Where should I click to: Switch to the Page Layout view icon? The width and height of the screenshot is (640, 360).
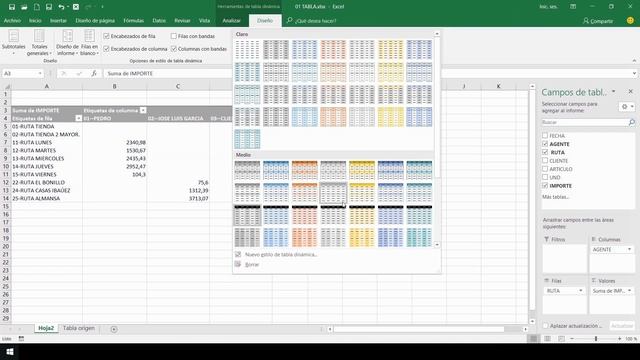547,339
